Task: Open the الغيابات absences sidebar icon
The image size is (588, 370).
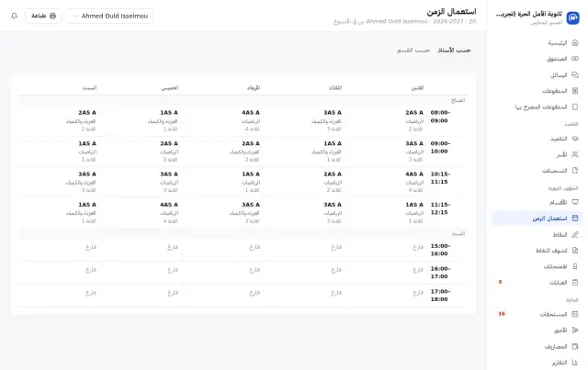Action: click(575, 282)
